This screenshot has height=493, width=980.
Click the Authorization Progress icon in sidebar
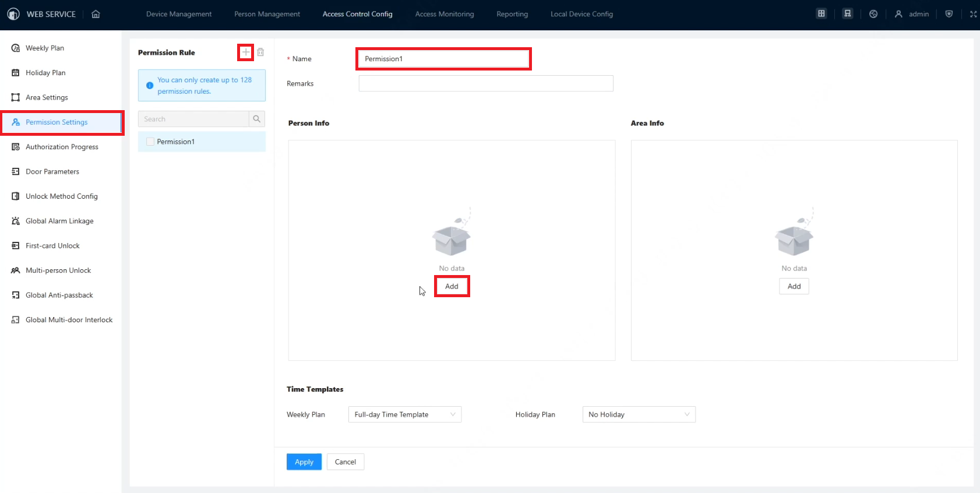16,147
